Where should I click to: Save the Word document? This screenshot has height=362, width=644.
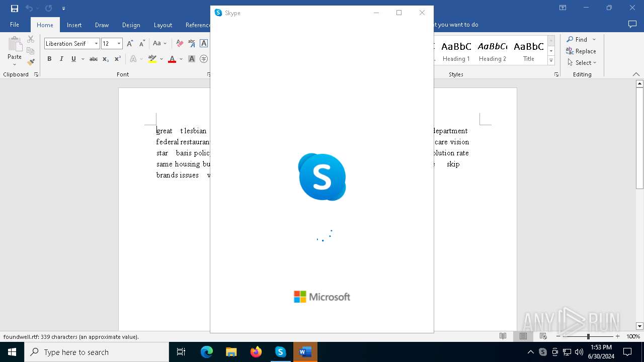pos(15,9)
